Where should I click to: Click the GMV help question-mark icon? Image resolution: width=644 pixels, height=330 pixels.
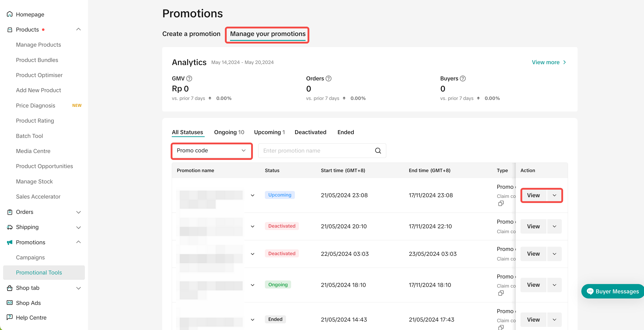tap(189, 78)
